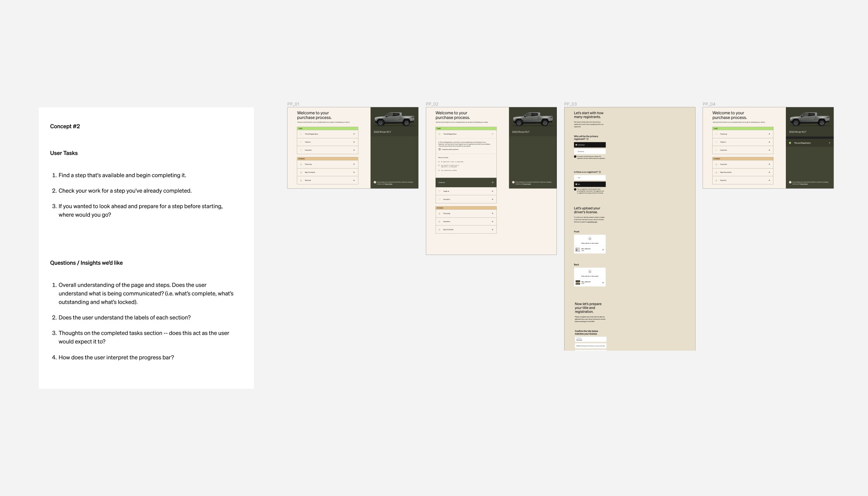Choose Yes for co-registrant
This screenshot has height=496, width=868.
[x=589, y=178]
